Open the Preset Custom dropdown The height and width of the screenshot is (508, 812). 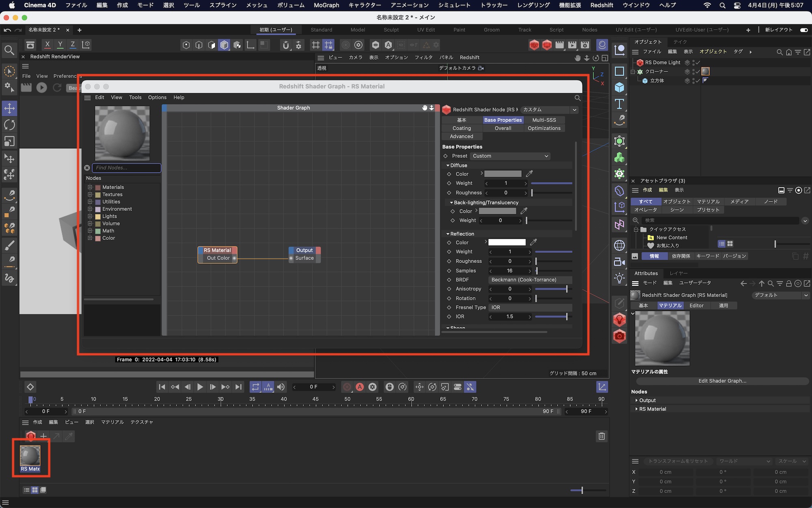pos(510,156)
